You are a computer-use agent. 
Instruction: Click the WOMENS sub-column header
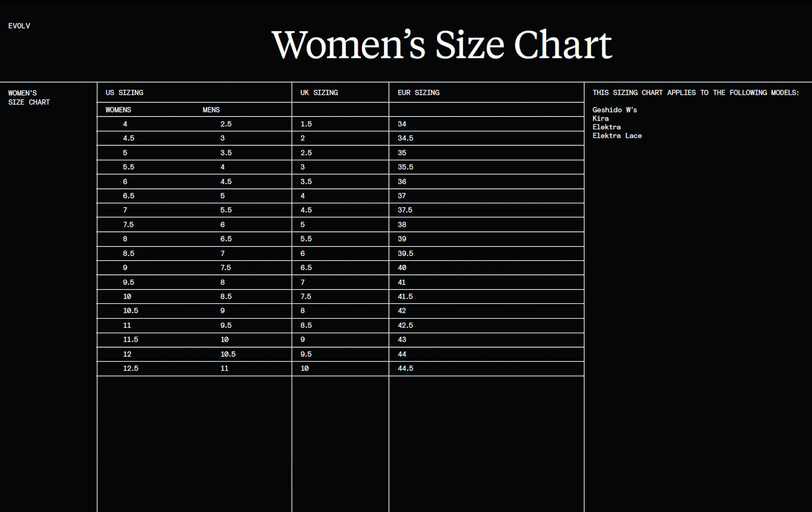pyautogui.click(x=118, y=110)
